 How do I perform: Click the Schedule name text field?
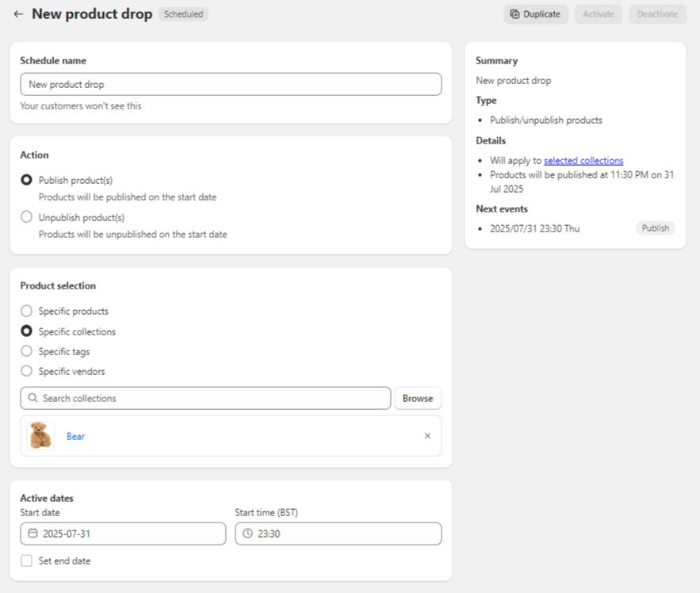230,84
